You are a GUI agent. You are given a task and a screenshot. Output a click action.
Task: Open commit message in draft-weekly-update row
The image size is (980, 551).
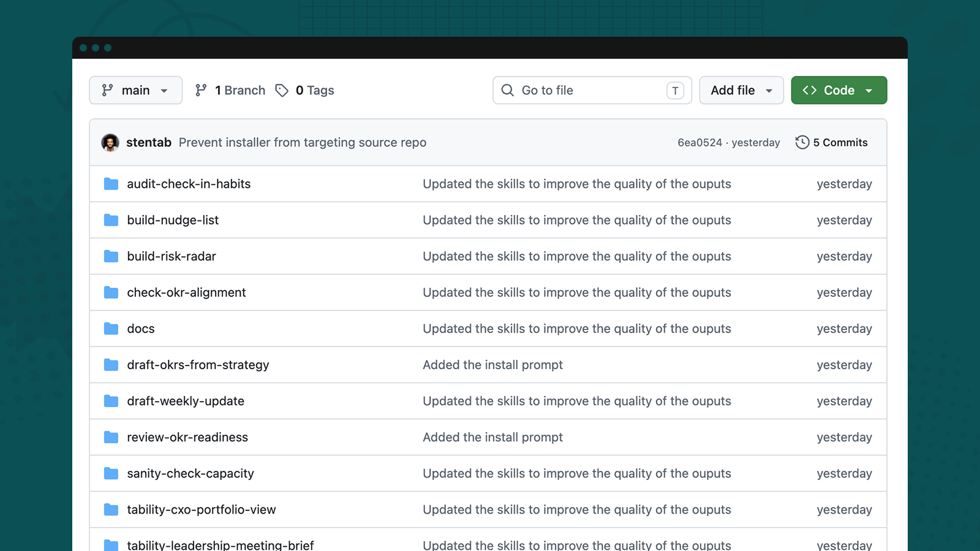577,400
